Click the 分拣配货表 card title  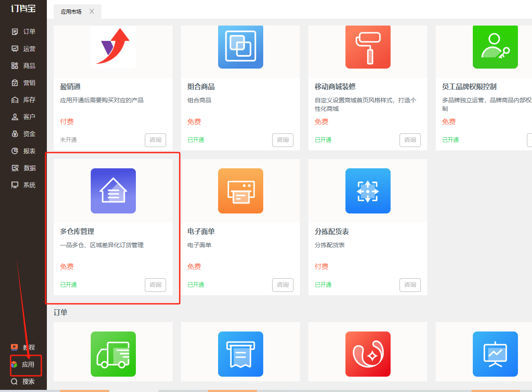pyautogui.click(x=332, y=232)
